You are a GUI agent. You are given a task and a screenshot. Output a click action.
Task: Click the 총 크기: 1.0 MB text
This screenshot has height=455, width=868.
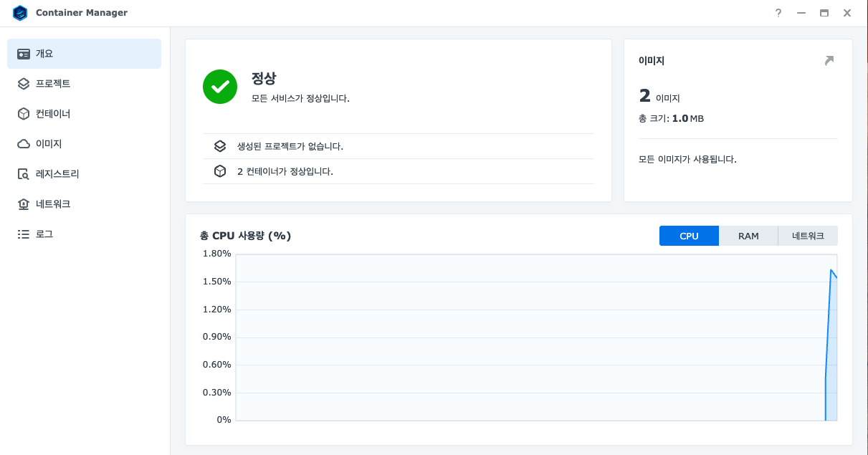[671, 118]
